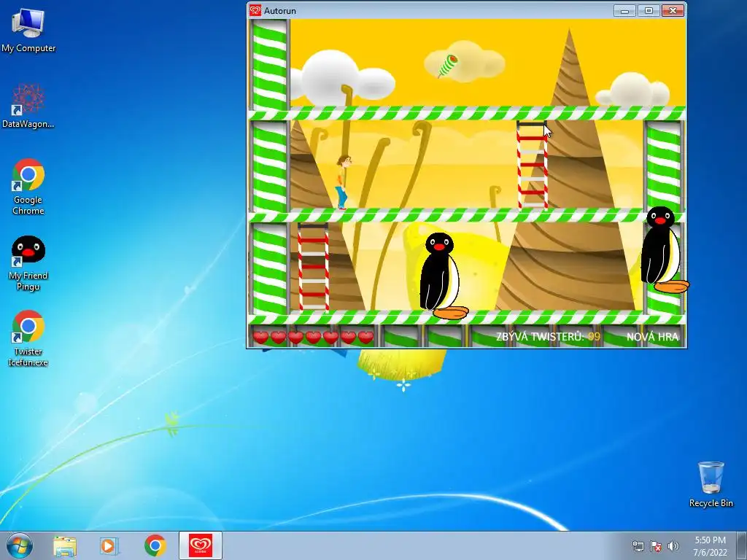The image size is (747, 560).
Task: Click the Show desktop strip on the taskbar
Action: point(743,546)
